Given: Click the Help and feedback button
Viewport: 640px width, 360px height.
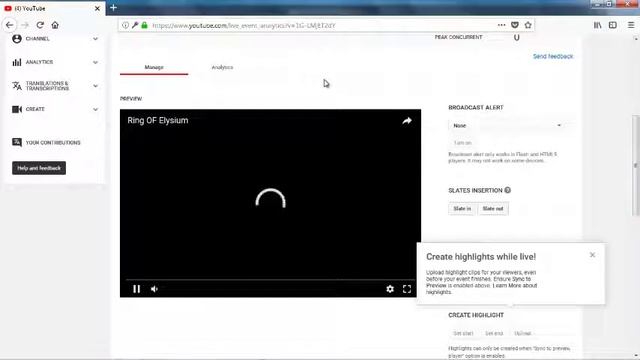Looking at the screenshot, I should (39, 168).
